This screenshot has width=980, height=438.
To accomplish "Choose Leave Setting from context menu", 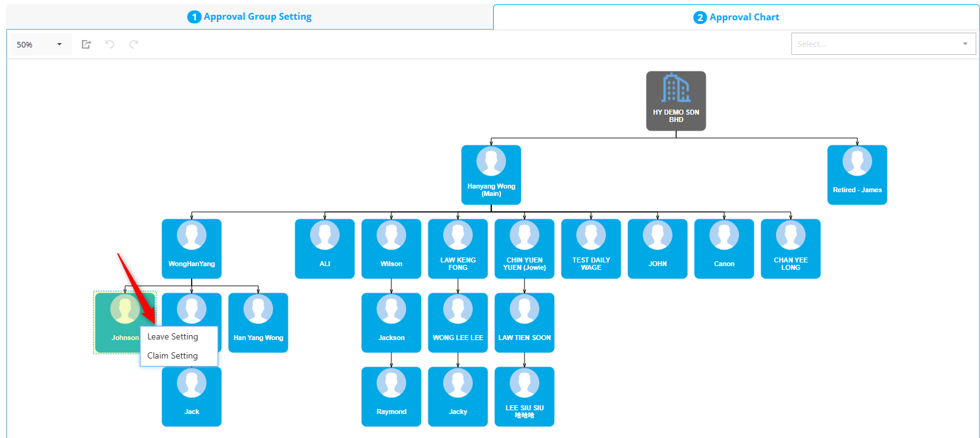I will pyautogui.click(x=179, y=336).
